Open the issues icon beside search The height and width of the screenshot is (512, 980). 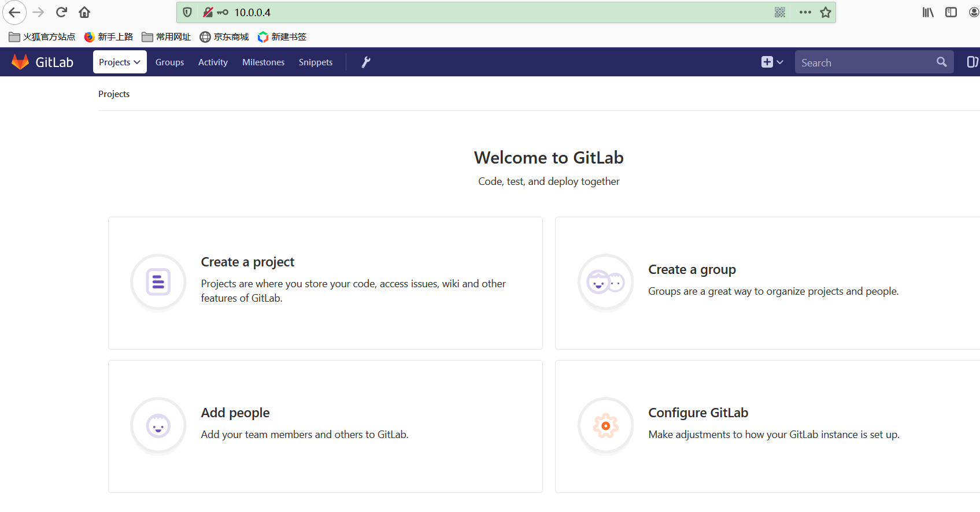click(972, 62)
